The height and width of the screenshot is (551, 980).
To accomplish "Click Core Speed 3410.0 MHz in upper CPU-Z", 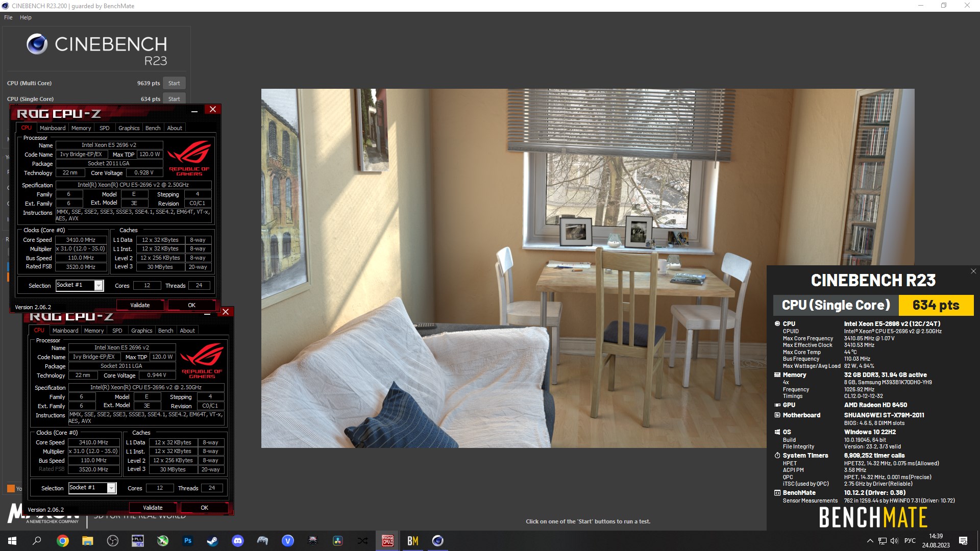I will pyautogui.click(x=81, y=240).
